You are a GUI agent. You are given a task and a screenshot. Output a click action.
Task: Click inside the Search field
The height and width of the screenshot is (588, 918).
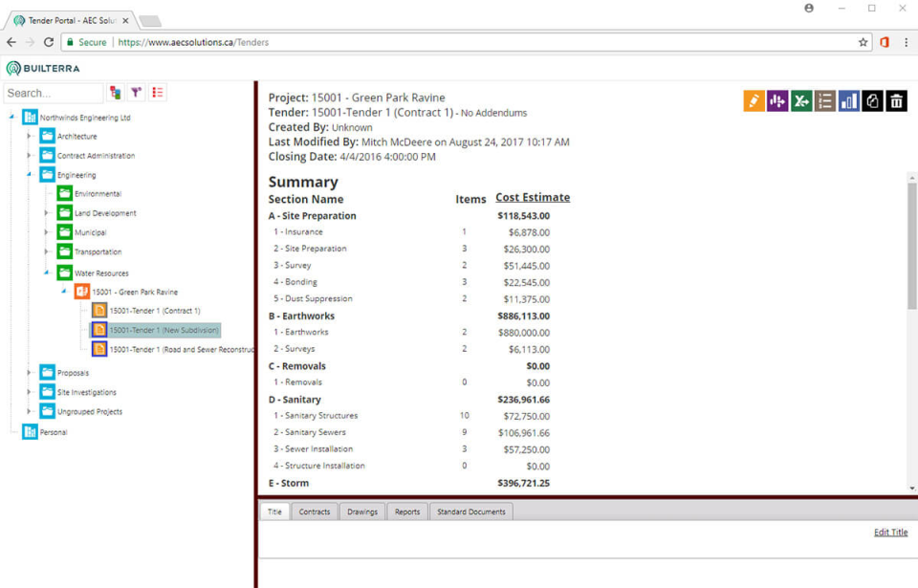(x=53, y=92)
